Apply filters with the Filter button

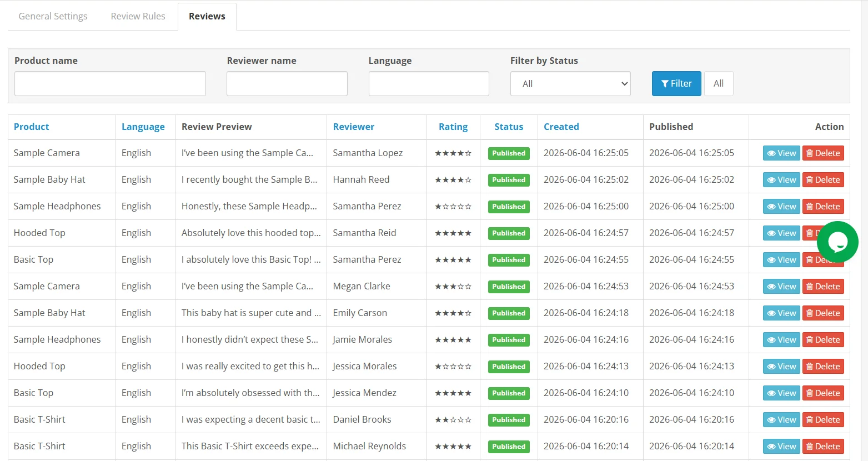tap(676, 83)
